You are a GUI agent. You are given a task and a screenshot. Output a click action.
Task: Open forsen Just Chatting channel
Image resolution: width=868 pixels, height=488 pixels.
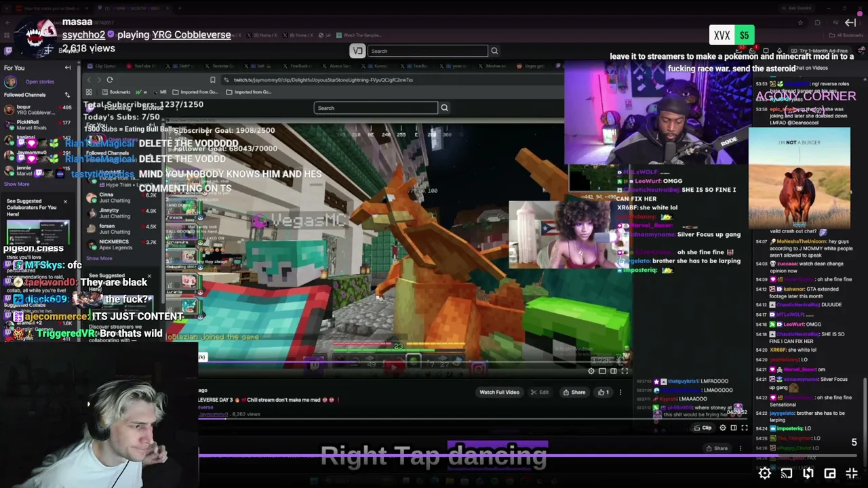[x=122, y=229]
